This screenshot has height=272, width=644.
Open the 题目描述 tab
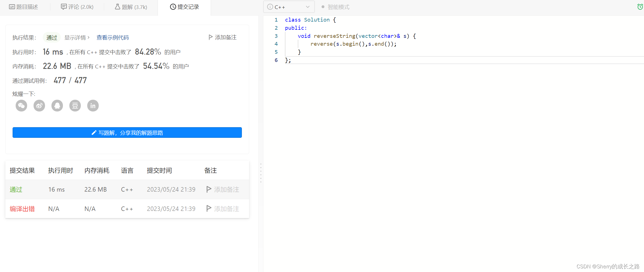[23, 7]
